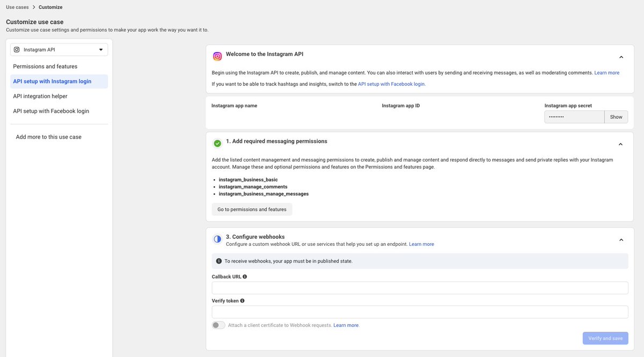Open API integration helper
The height and width of the screenshot is (357, 644).
pyautogui.click(x=40, y=96)
